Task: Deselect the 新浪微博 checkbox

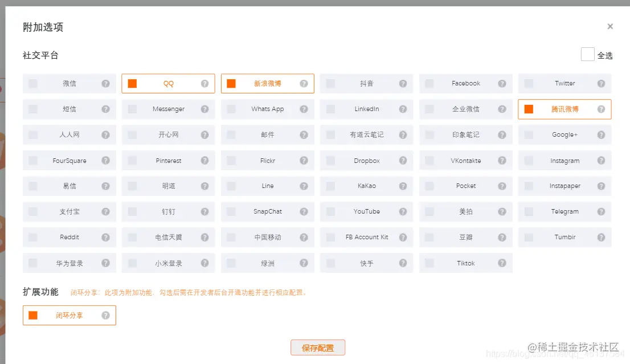Action: (231, 83)
